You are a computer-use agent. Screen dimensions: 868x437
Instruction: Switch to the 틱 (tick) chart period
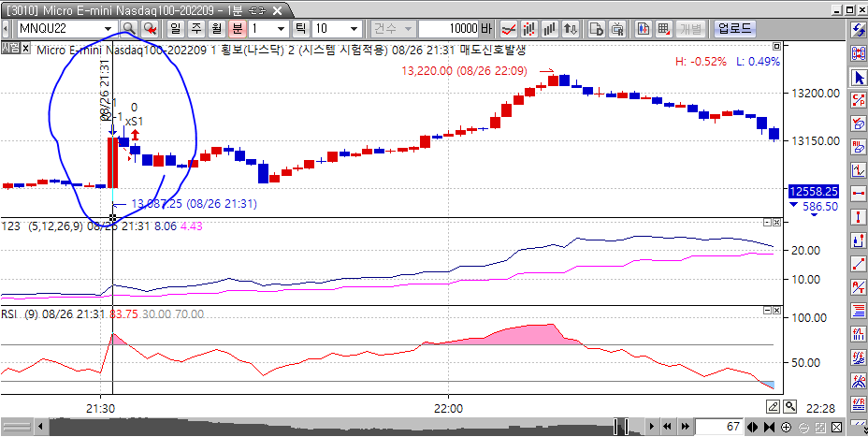tap(301, 28)
